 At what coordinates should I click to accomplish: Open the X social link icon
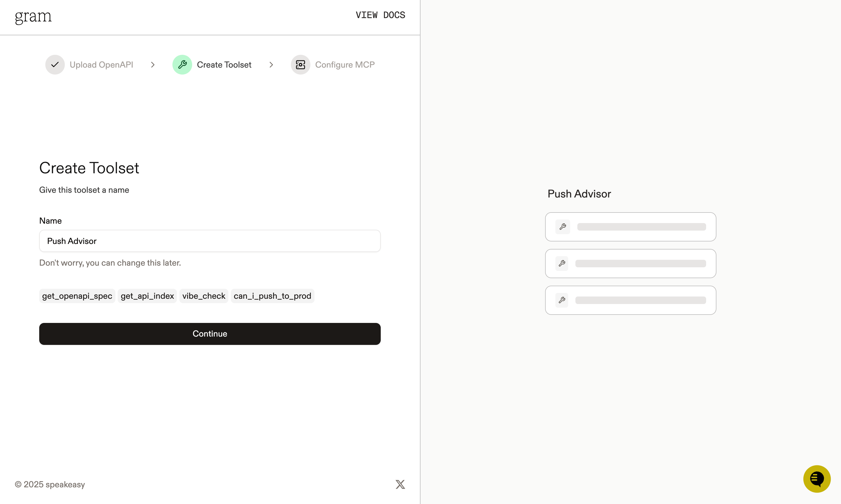[x=400, y=484]
